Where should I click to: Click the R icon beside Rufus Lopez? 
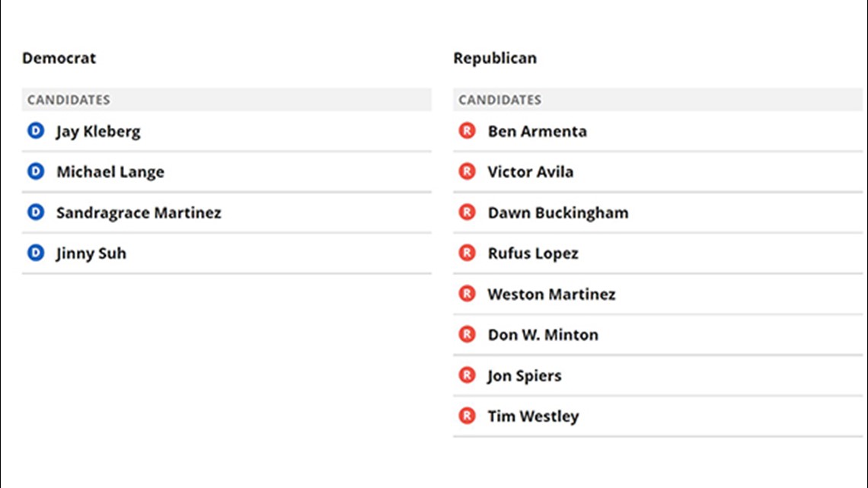tap(468, 253)
